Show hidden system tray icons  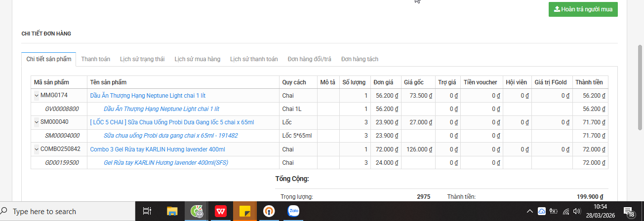click(x=530, y=211)
